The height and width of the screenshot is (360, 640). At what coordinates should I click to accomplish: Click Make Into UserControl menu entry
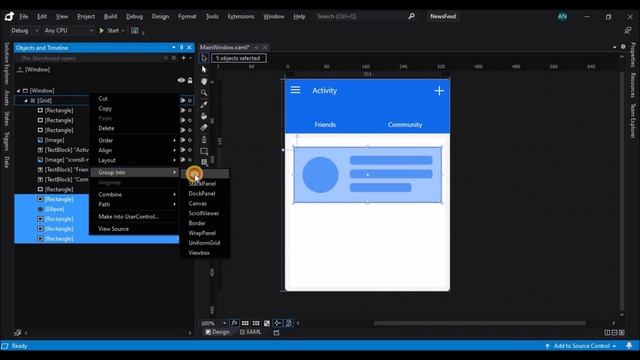[129, 217]
